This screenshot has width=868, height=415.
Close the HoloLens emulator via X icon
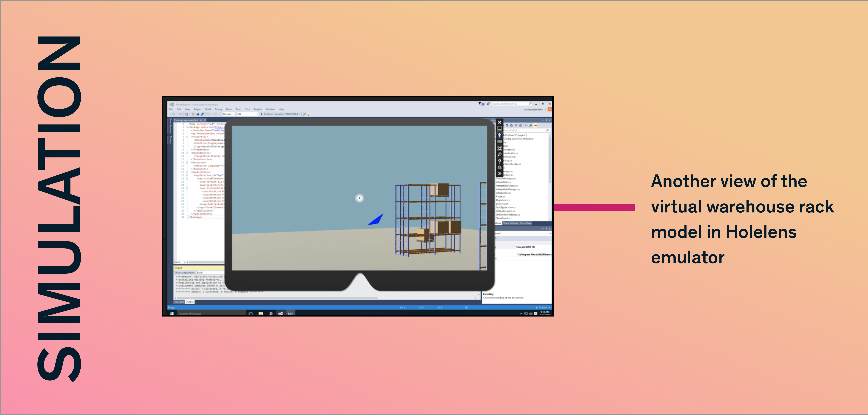click(x=500, y=122)
